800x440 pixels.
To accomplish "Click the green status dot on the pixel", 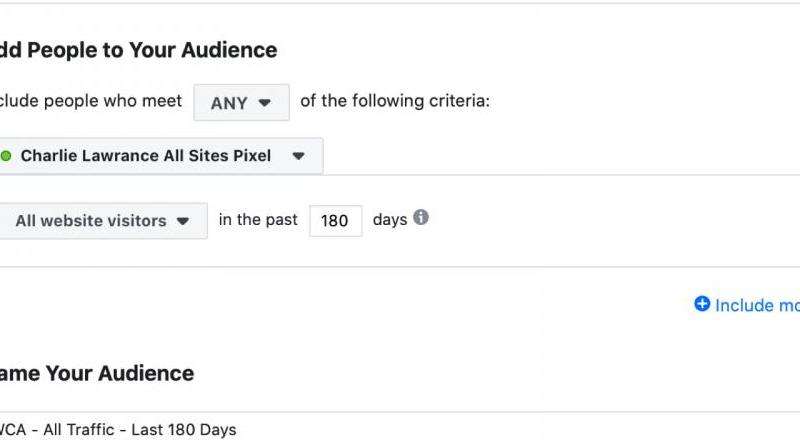I will tap(6, 156).
